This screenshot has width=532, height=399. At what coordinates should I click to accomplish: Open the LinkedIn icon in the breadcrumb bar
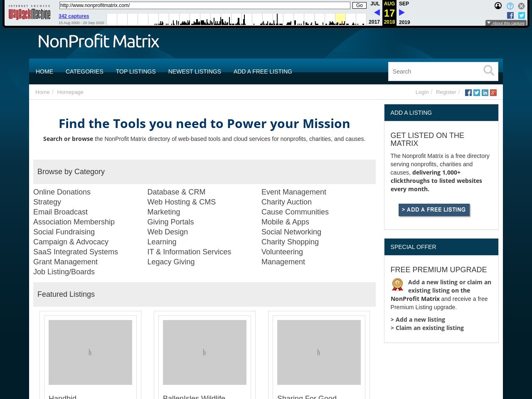[x=485, y=93]
